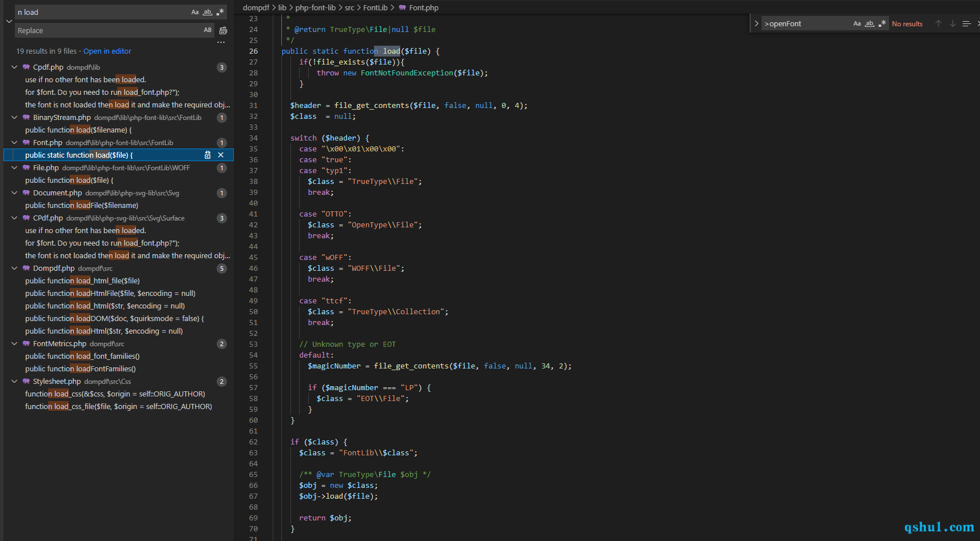Image resolution: width=980 pixels, height=541 pixels.
Task: Open match 'public function loadFontFamilies()'
Action: click(x=81, y=368)
